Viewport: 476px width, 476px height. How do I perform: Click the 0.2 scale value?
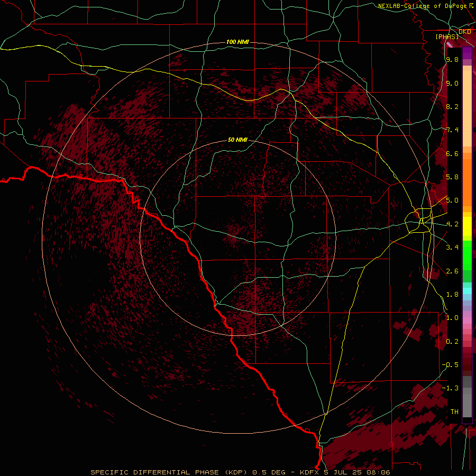[x=452, y=342]
